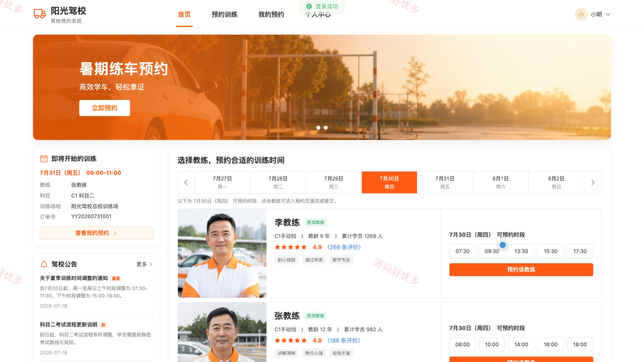Pick the 16:00 slot for 张教练
The width and height of the screenshot is (644, 362).
(x=550, y=344)
